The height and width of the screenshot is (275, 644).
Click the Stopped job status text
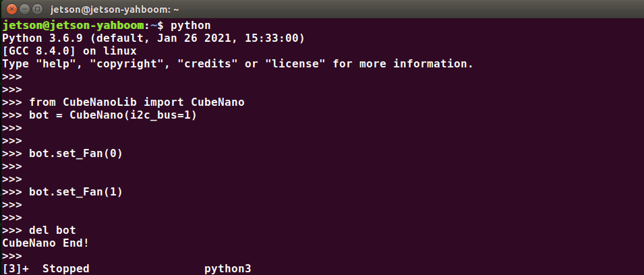click(65, 269)
